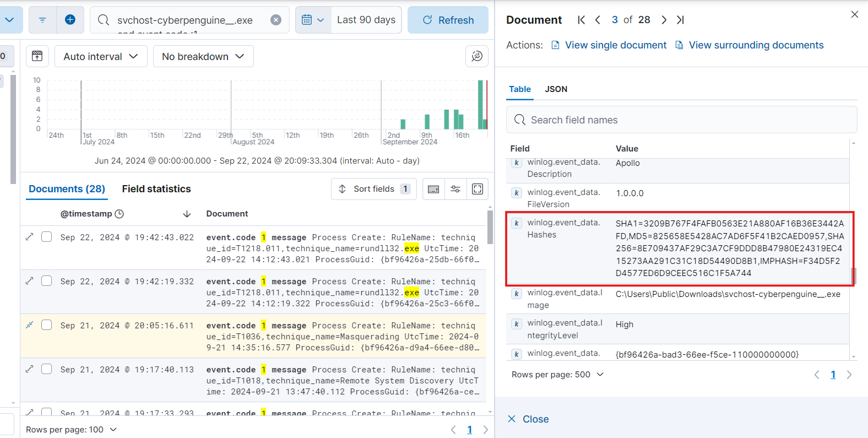Click timestamp sort arrow
The width and height of the screenshot is (868, 438).
(187, 214)
